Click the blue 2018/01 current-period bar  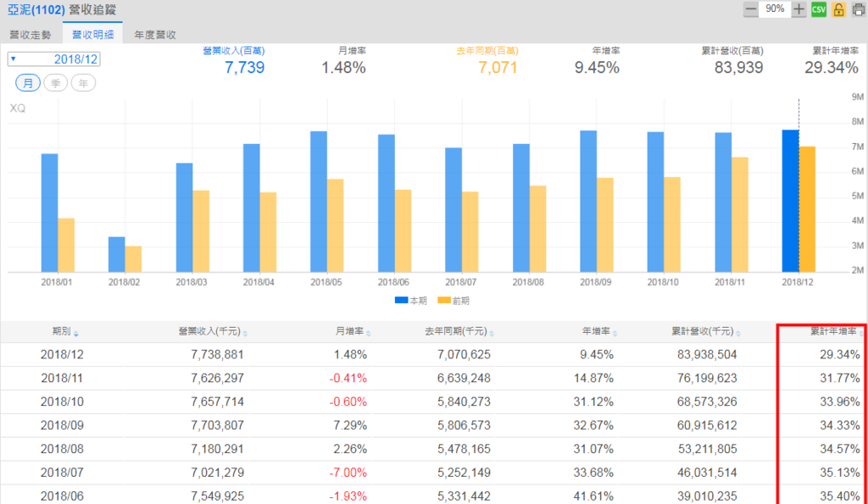tap(49, 213)
